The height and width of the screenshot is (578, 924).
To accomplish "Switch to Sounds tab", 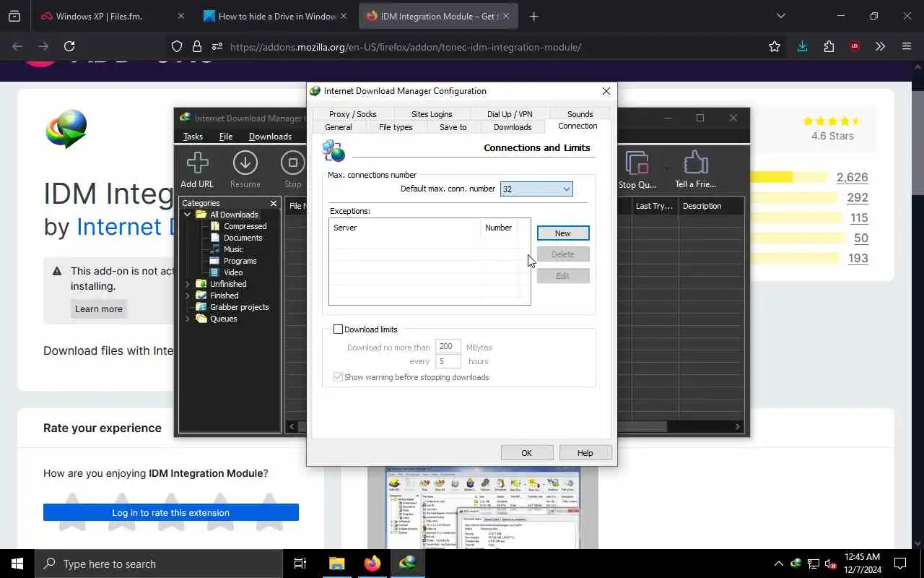I will click(x=580, y=114).
